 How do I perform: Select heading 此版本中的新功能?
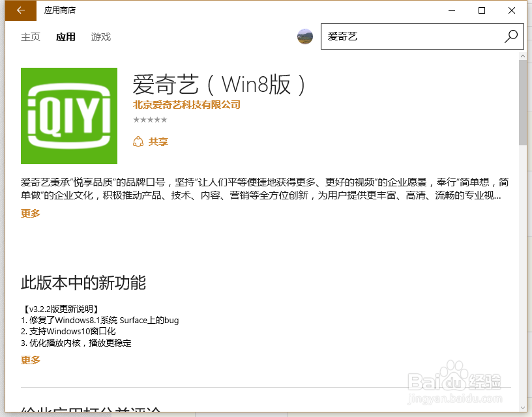[83, 283]
